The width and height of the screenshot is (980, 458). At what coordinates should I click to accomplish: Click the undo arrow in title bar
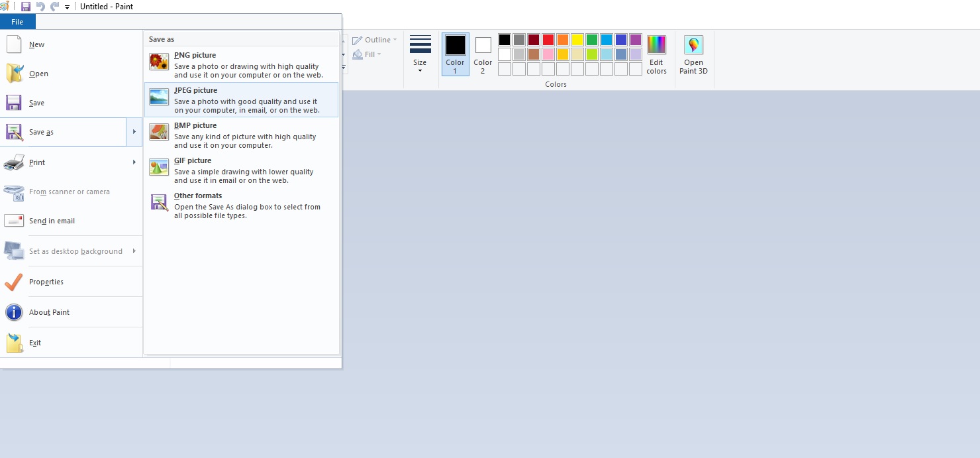coord(40,7)
